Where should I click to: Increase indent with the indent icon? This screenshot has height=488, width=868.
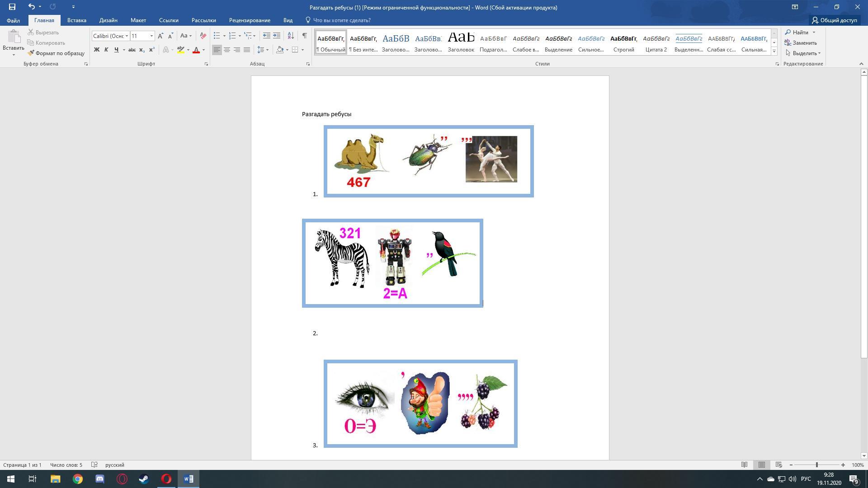click(277, 36)
